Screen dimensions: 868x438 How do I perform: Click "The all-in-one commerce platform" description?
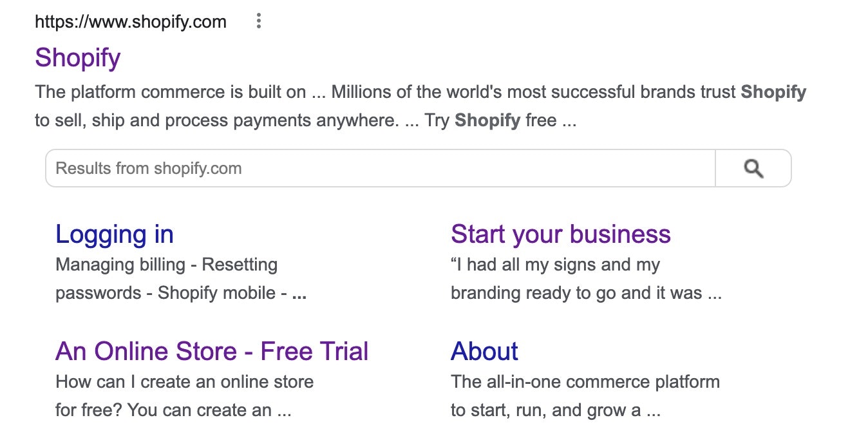tap(585, 382)
